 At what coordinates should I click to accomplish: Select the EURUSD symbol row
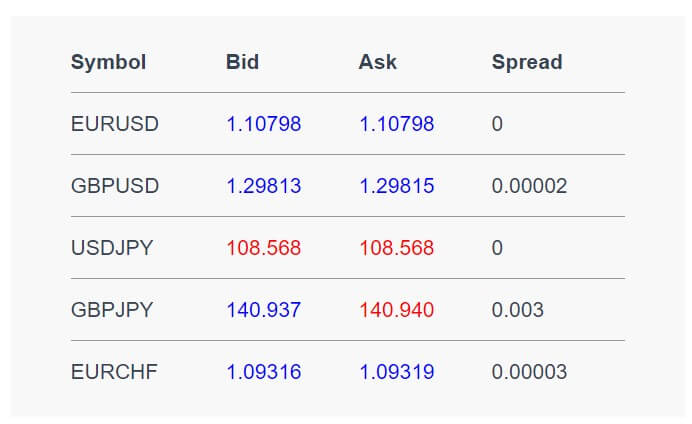tap(348, 124)
